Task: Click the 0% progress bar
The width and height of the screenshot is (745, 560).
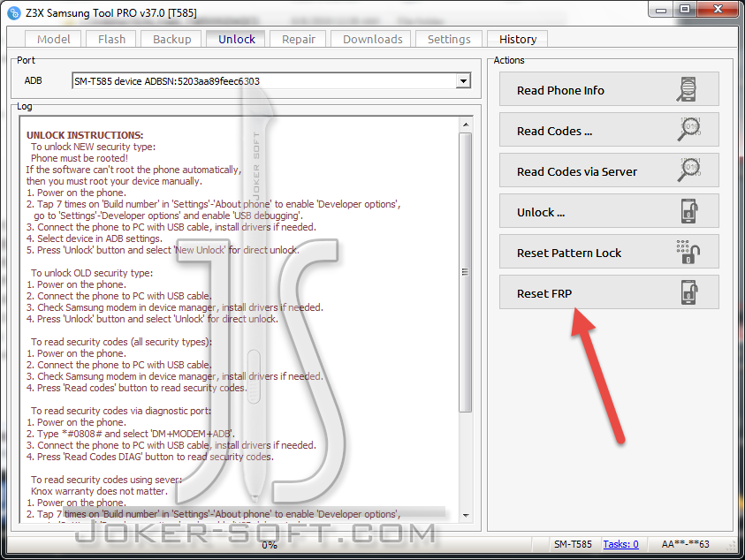Action: tap(270, 545)
